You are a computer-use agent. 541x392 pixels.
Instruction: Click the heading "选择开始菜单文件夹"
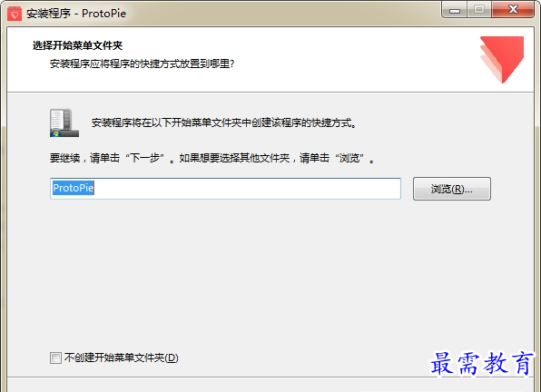tap(78, 45)
